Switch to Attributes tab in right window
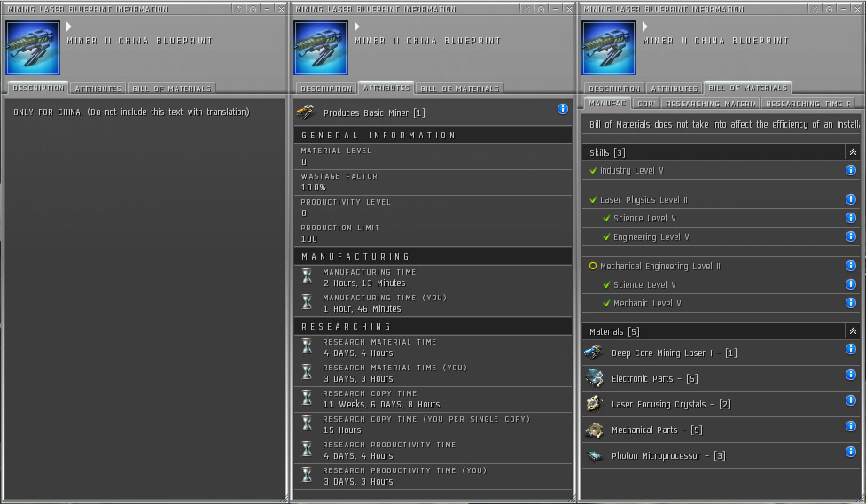Viewport: 866px width, 504px height. 674,89
